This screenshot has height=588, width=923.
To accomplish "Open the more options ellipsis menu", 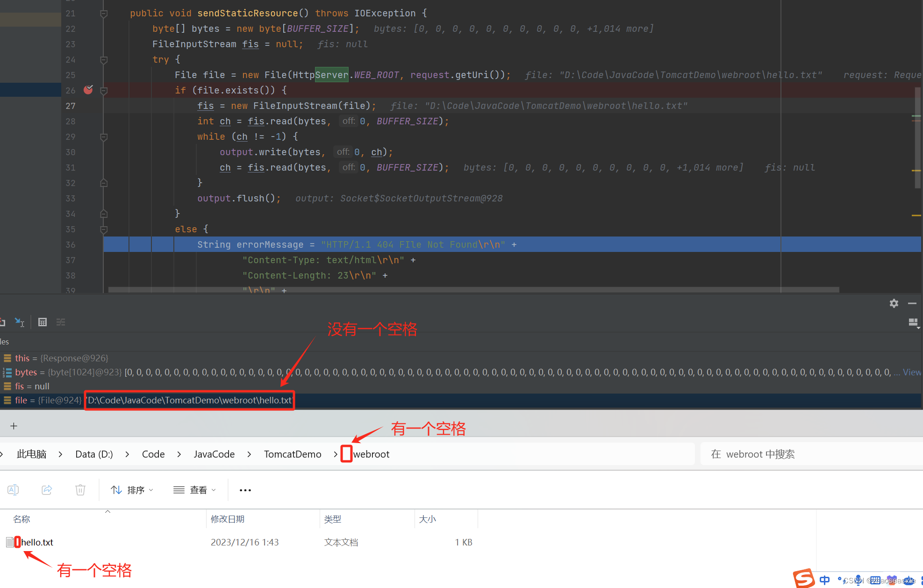I will [245, 490].
